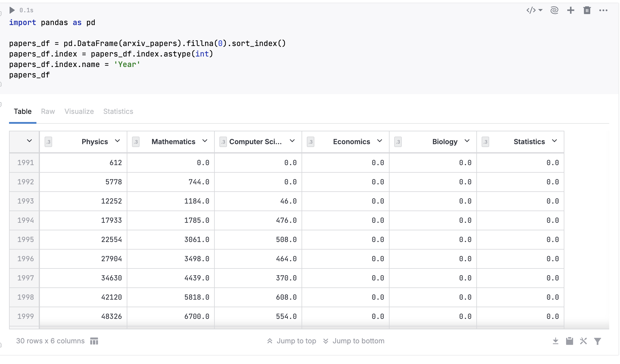Click Jump to top
The image size is (620, 364).
[x=296, y=341]
